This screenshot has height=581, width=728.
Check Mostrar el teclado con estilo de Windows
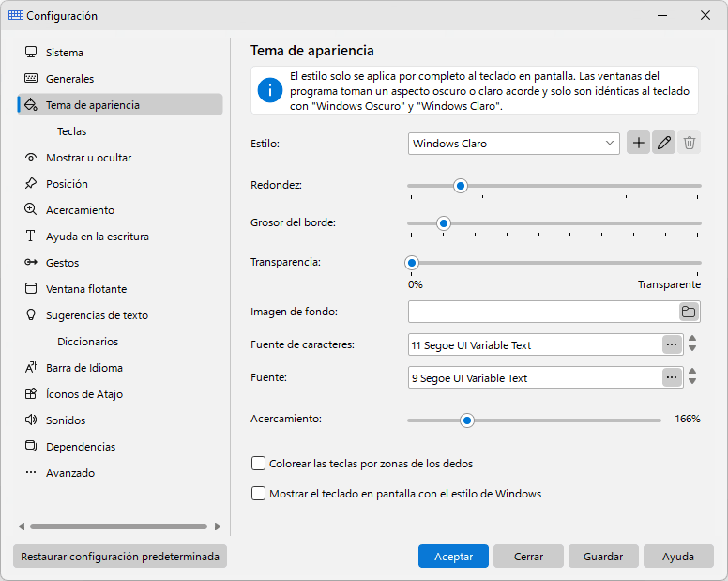point(258,493)
